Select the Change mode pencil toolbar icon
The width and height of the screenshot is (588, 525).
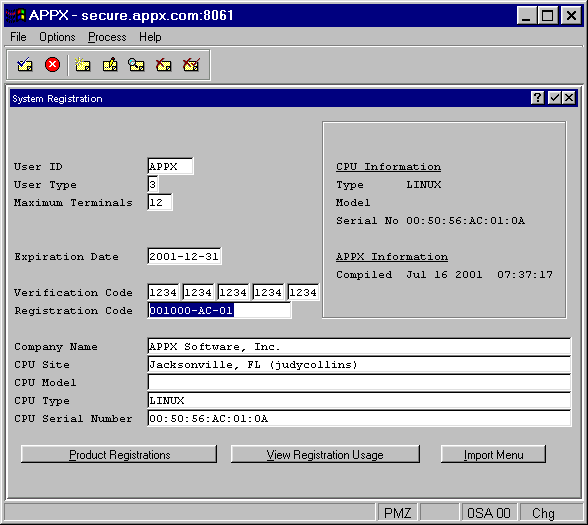pyautogui.click(x=110, y=65)
